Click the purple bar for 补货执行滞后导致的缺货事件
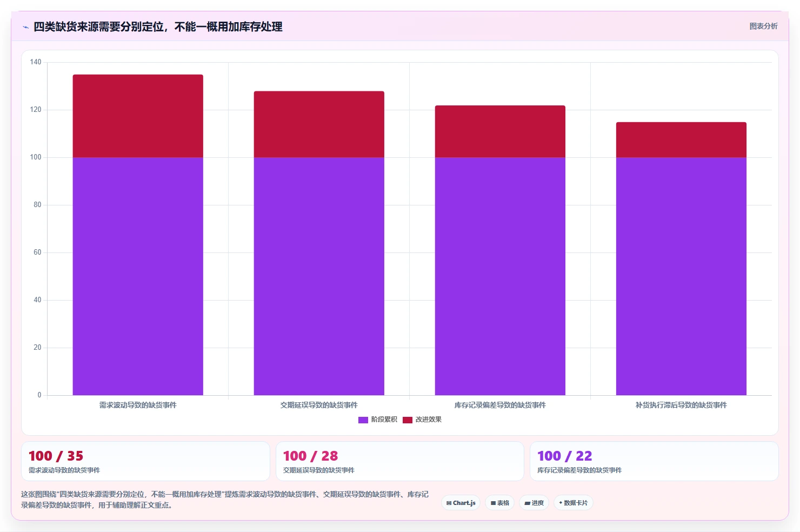 click(x=681, y=276)
